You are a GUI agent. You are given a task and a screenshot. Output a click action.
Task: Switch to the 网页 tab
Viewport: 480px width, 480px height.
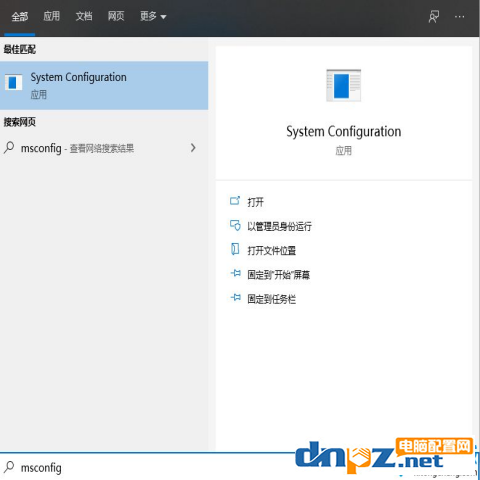click(x=116, y=16)
